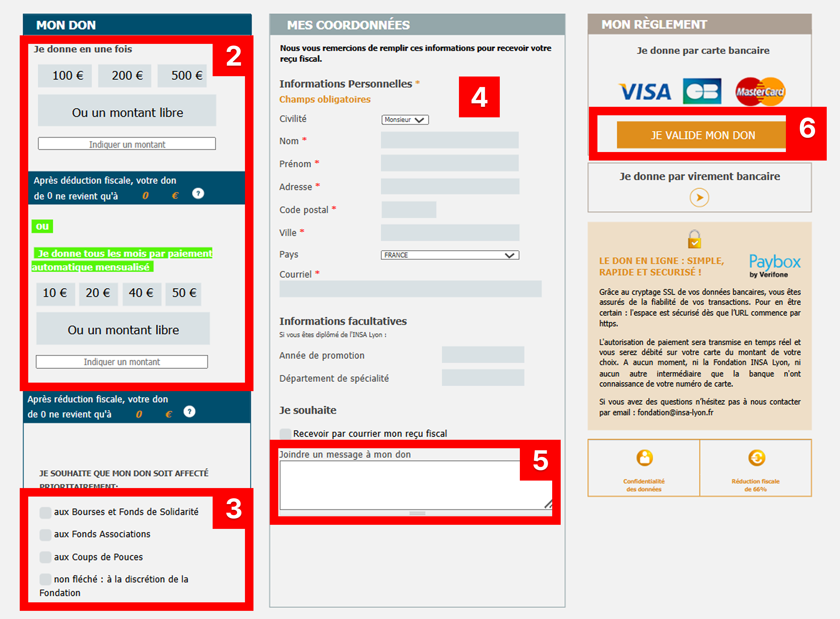840x619 pixels.
Task: Choose the 10 € monthly donation
Action: click(55, 294)
